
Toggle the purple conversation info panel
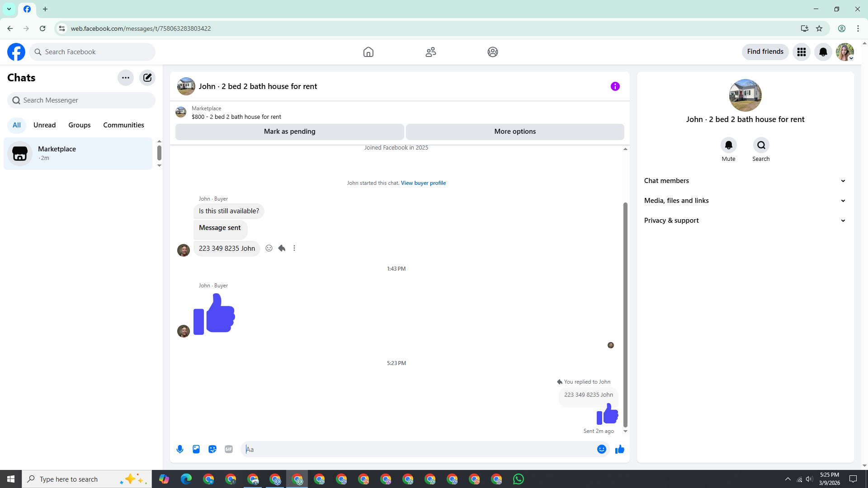coord(615,86)
